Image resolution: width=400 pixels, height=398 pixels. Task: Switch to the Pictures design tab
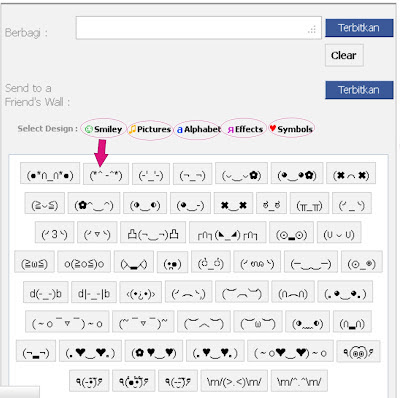pyautogui.click(x=150, y=129)
